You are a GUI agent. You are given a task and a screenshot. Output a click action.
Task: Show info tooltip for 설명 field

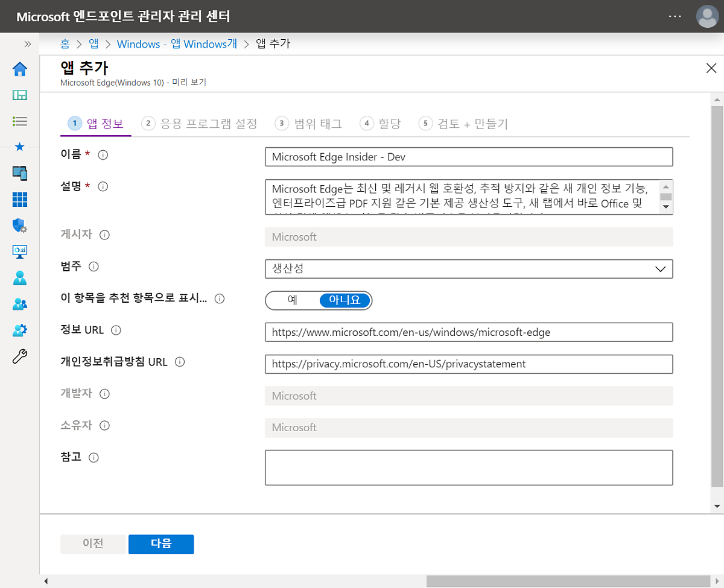[x=103, y=187]
